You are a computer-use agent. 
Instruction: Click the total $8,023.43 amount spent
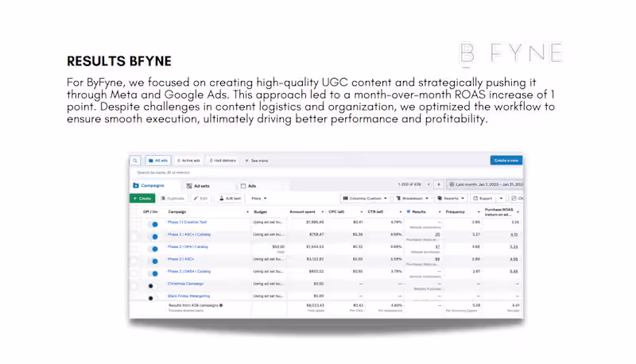tap(315, 305)
